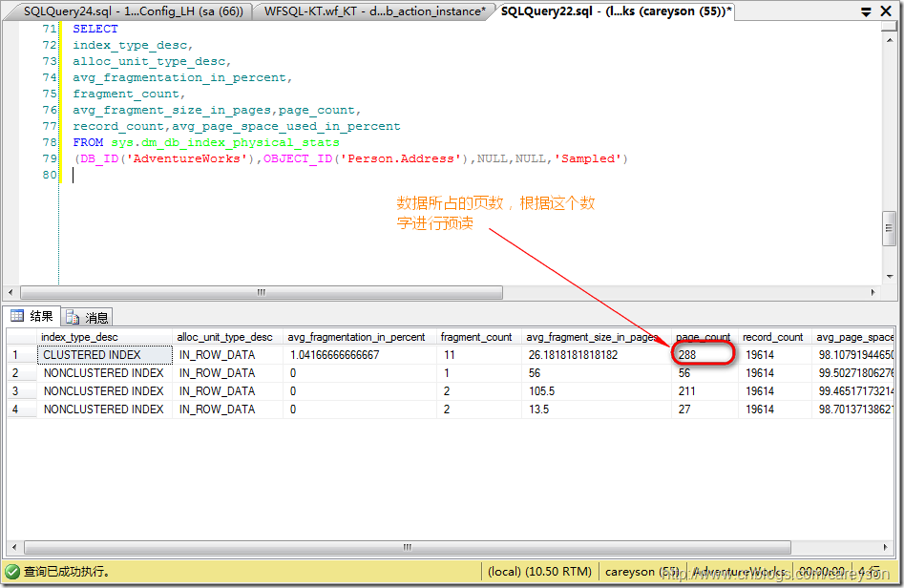Select the page_count cell 211
This screenshot has width=904, height=588.
pyautogui.click(x=704, y=391)
